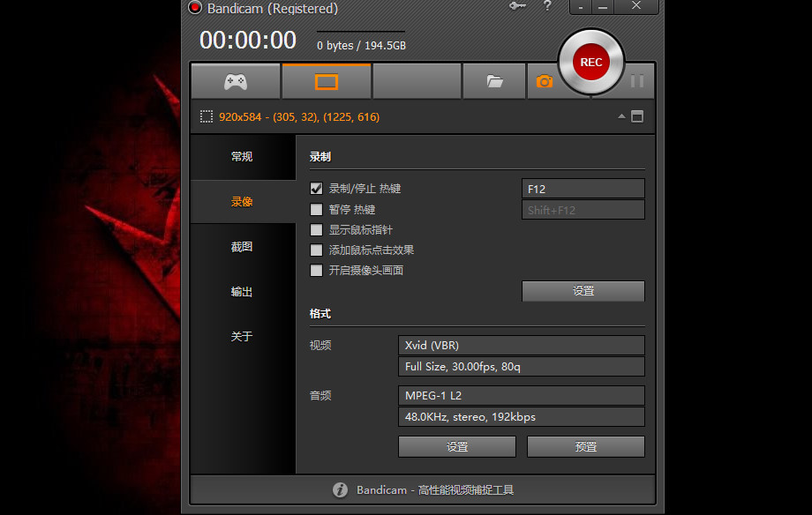Viewport: 812px width, 515px height.
Task: Click the key registration icon in title bar
Action: click(518, 7)
